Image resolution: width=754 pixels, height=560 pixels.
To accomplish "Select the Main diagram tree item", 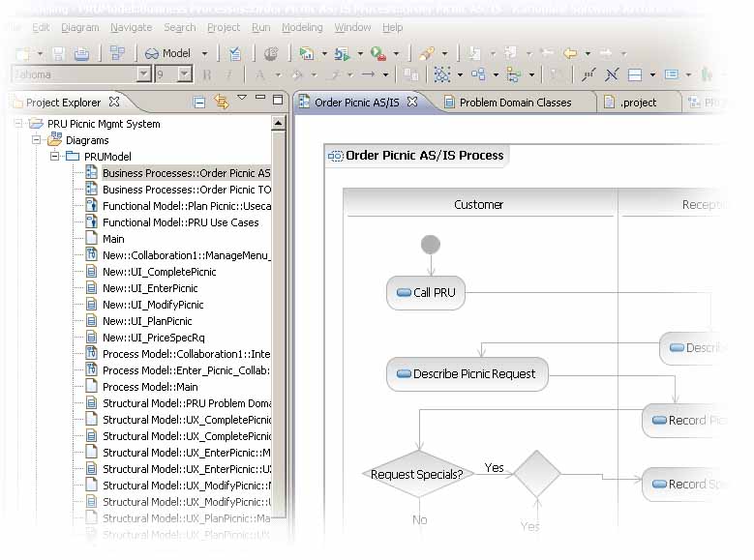I will point(113,239).
